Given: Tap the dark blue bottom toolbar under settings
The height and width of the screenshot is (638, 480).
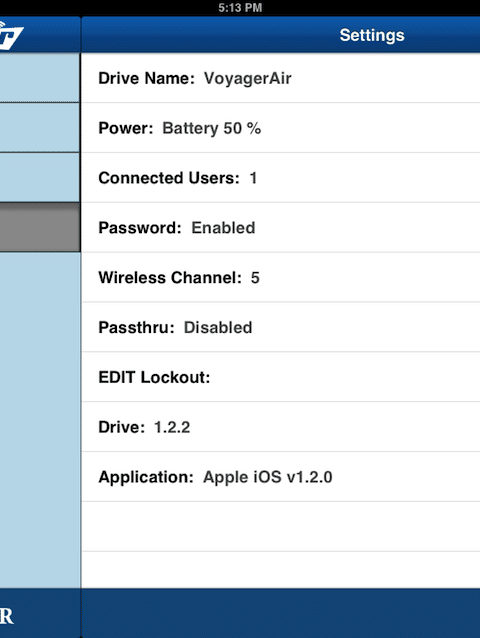Looking at the screenshot, I should 281,613.
